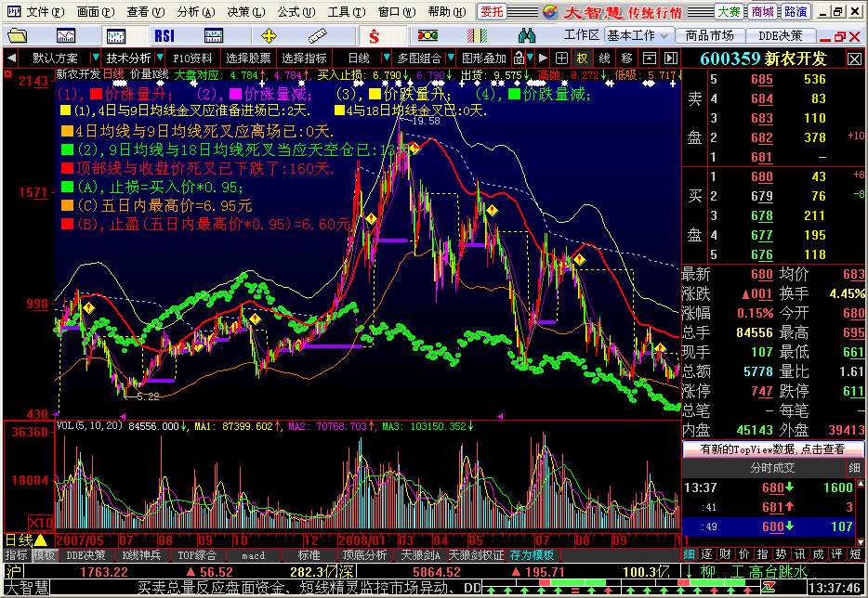Toggle the 细 details button beside 分时成交
Viewport: 868px width, 598px height.
854,468
